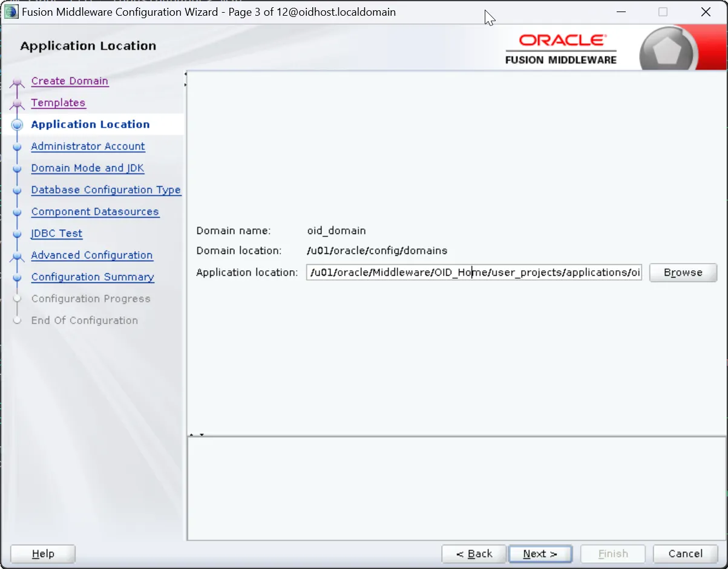The height and width of the screenshot is (569, 728).
Task: Click the Component Datasources step bullet
Action: (17, 213)
